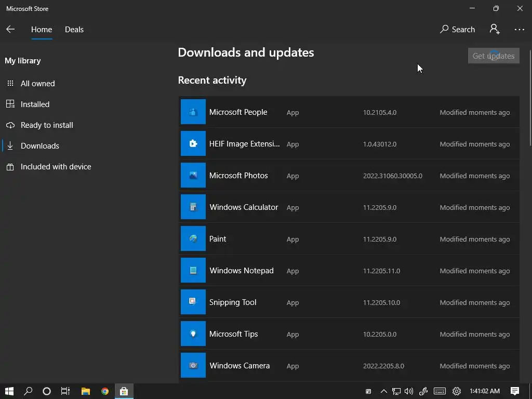The width and height of the screenshot is (532, 399).
Task: Switch to the Home tab
Action: 42,30
